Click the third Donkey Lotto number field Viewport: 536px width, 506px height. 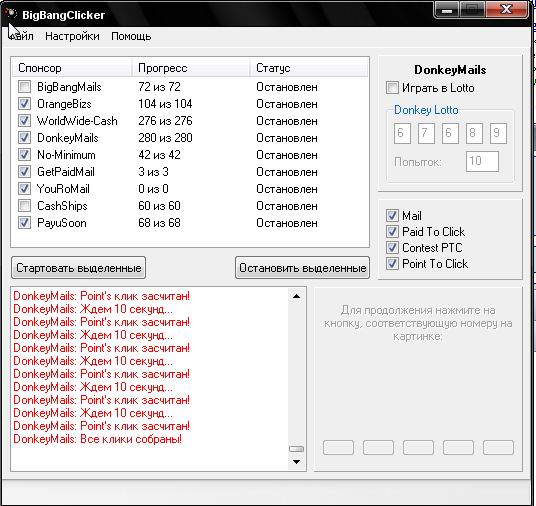[450, 133]
